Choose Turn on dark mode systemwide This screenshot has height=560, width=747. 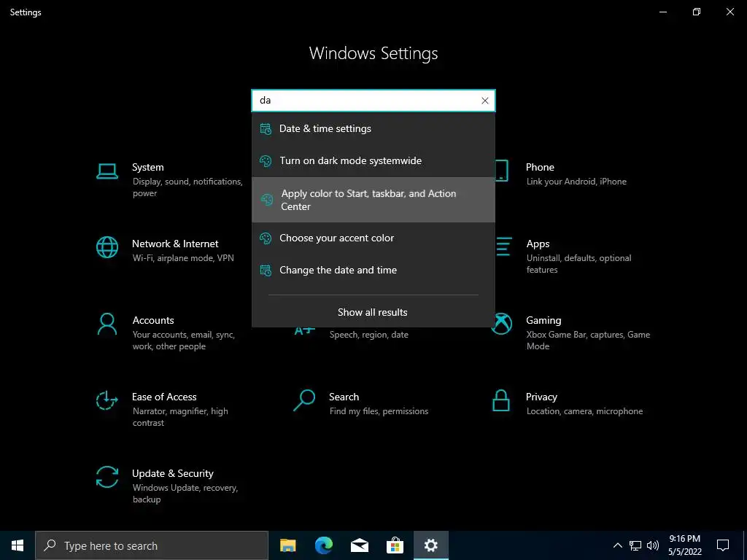tap(373, 161)
